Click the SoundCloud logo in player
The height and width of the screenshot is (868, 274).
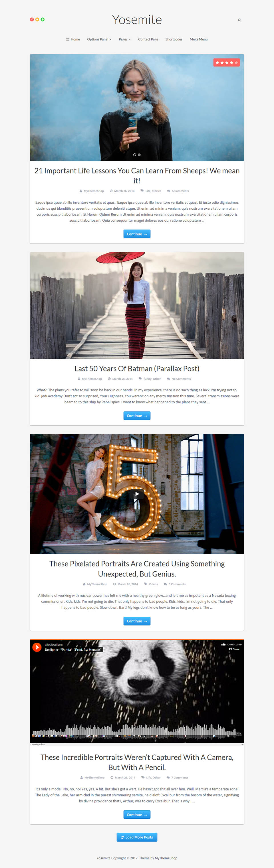click(x=231, y=644)
